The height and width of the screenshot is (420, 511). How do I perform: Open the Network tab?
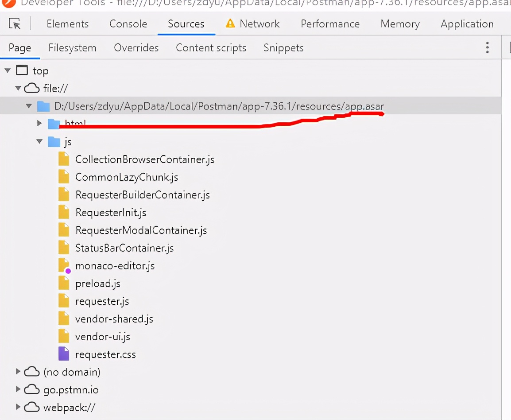(260, 24)
